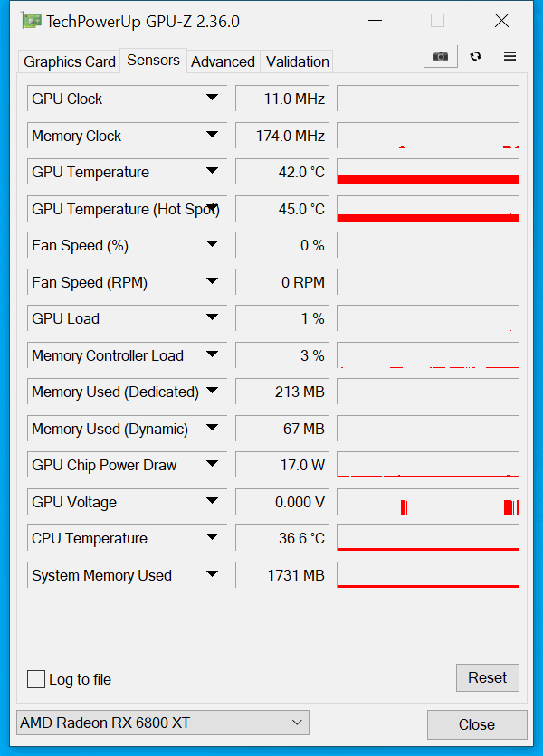543x756 pixels.
Task: Click the GPU-Z app icon in the title bar
Action: tap(32, 21)
